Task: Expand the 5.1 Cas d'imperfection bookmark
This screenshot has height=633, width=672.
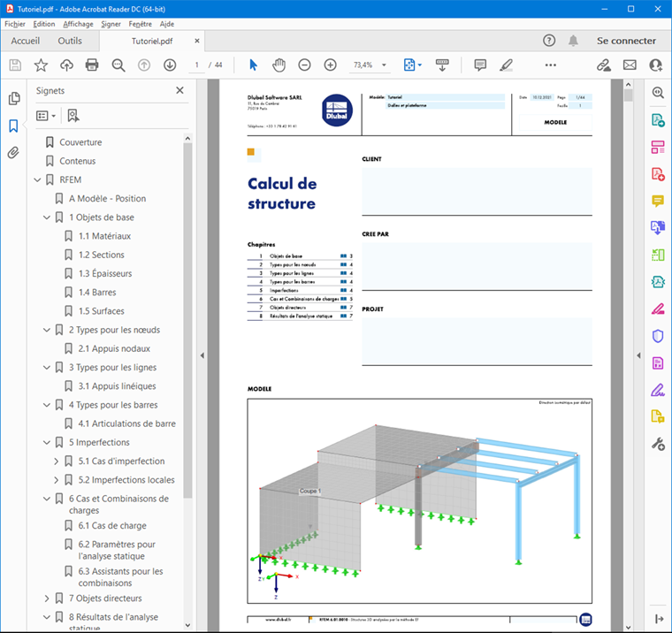Action: [56, 461]
